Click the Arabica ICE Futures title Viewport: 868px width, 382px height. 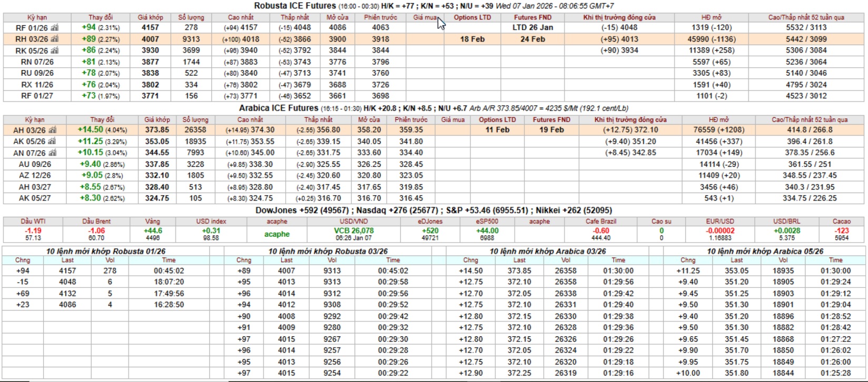(279, 108)
